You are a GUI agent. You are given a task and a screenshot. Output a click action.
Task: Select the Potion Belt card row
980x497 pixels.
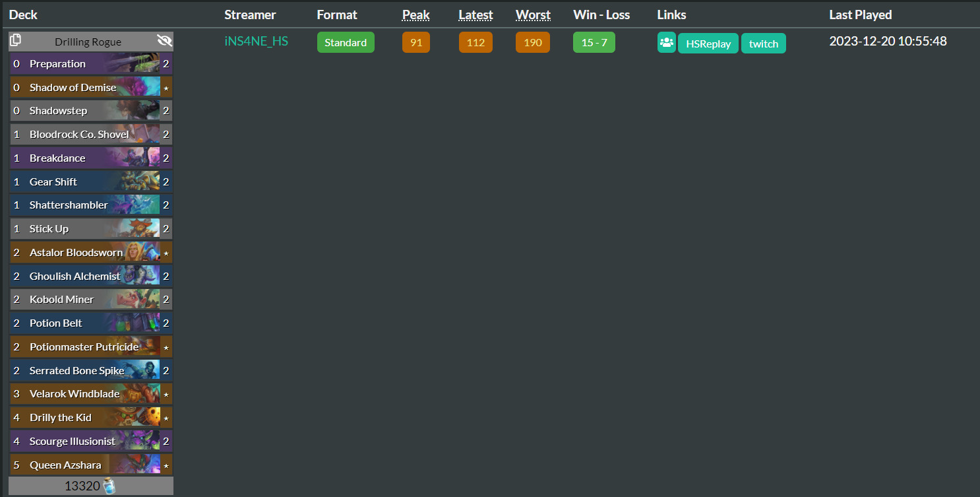pos(91,323)
